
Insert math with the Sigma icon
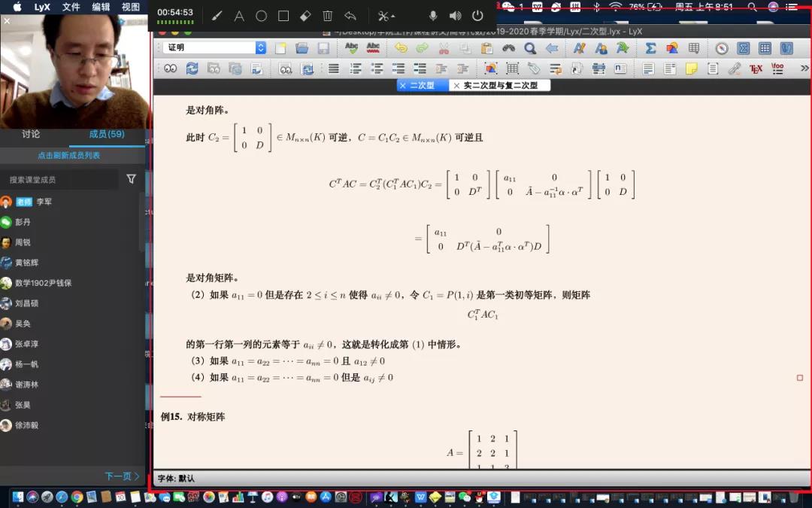click(650, 48)
